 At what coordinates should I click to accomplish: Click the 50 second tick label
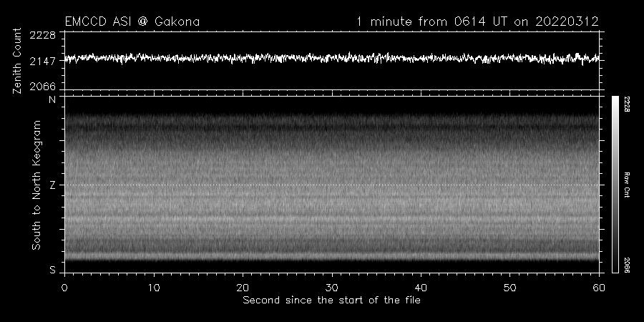[x=509, y=288]
